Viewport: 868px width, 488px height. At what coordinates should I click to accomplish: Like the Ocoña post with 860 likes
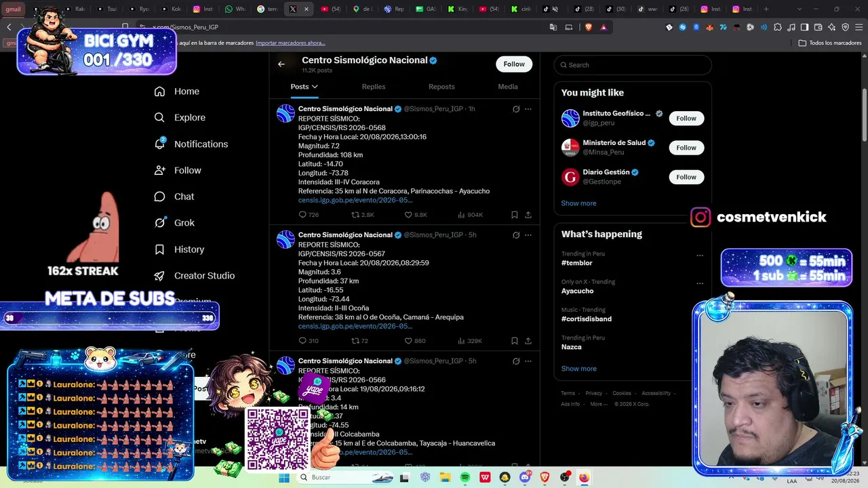tap(415, 341)
